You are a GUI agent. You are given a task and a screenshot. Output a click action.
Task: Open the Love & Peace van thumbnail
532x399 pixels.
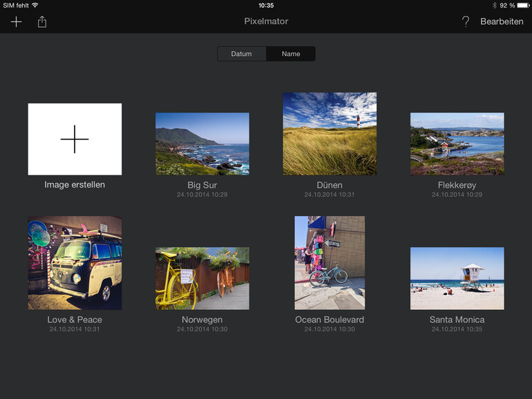pos(75,263)
